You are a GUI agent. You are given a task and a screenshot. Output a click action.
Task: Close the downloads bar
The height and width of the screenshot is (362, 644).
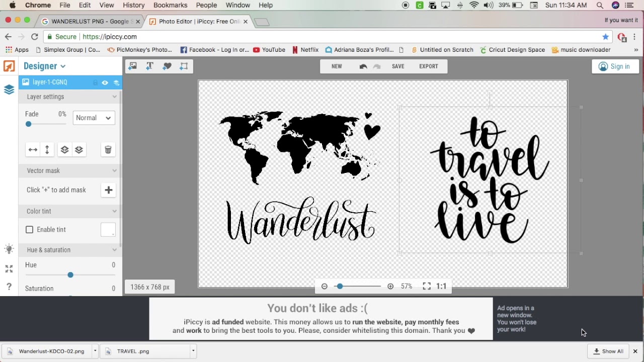(x=635, y=351)
